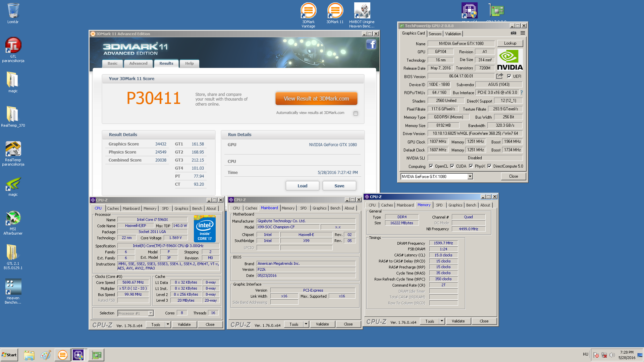Open Windows Explorer from the taskbar
This screenshot has height=362, width=644.
[x=29, y=355]
